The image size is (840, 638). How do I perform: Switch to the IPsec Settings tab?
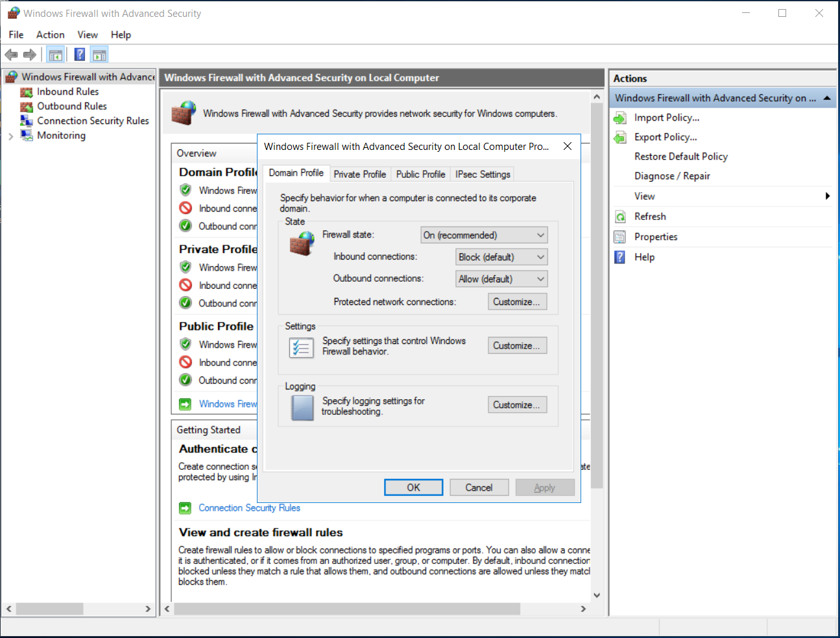483,174
